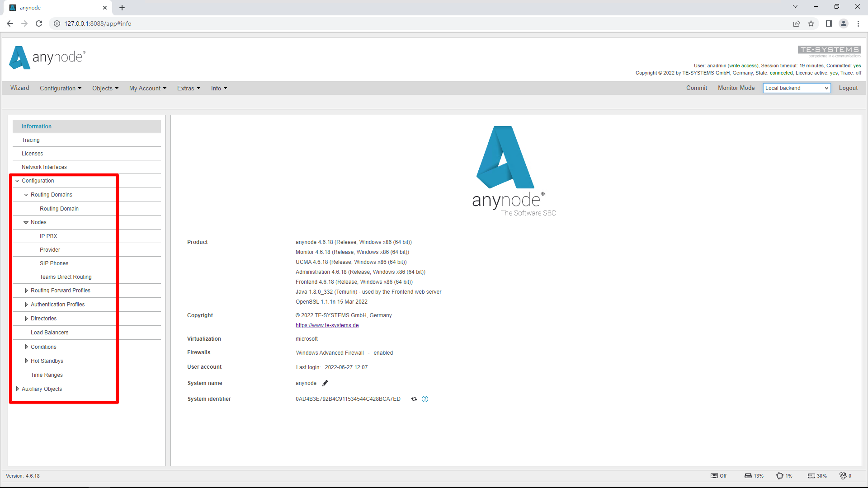Open the Extras menu
Viewport: 868px width, 488px height.
click(x=189, y=88)
